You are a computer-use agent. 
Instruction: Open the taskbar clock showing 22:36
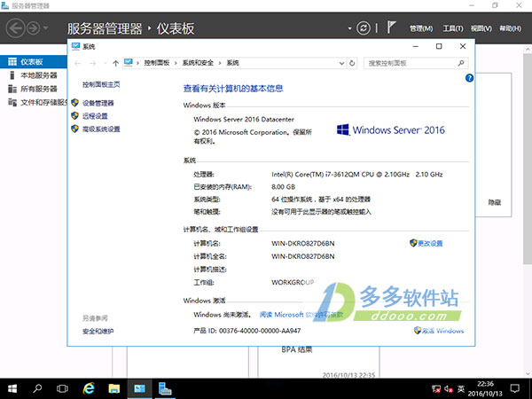pyautogui.click(x=485, y=389)
